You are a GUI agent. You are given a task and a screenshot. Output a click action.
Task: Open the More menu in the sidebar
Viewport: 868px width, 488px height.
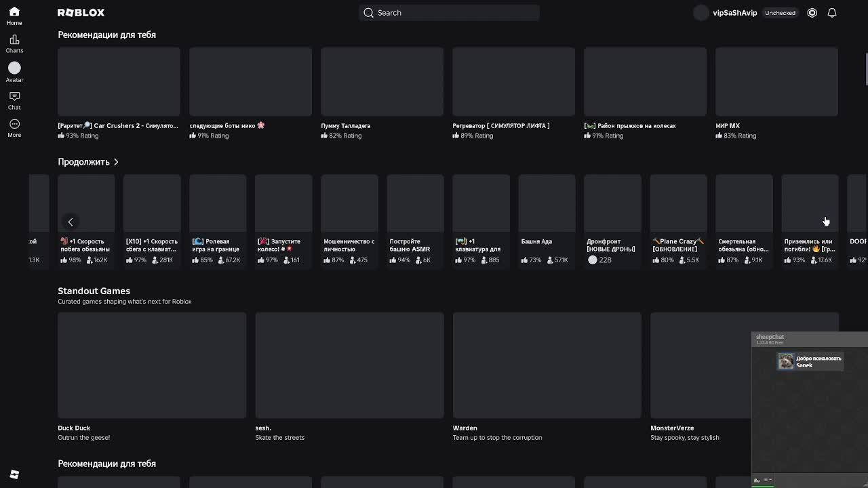click(x=14, y=128)
